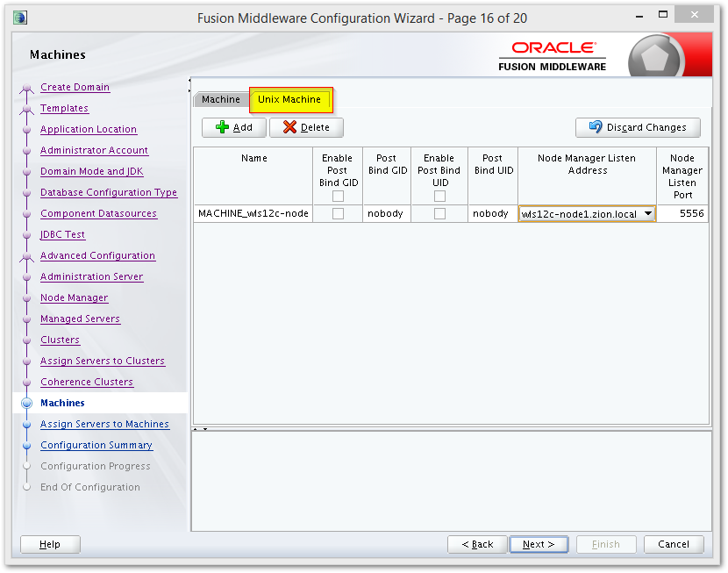Toggle the Enable Post Bind UID header checkbox
This screenshot has width=728, height=573.
tap(439, 197)
